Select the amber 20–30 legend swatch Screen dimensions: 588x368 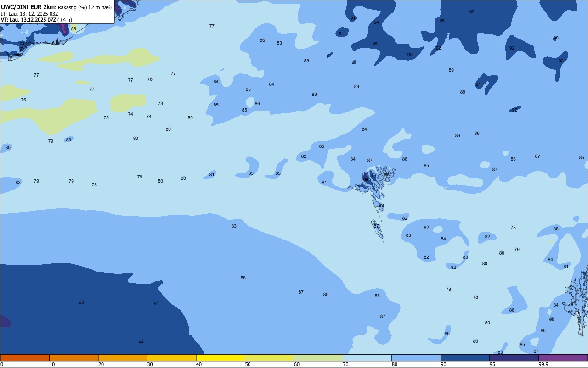coord(123,357)
